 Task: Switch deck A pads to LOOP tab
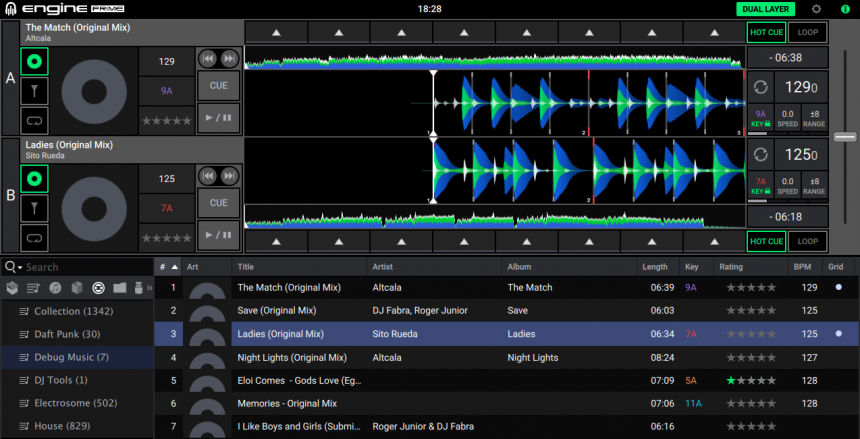click(x=807, y=32)
